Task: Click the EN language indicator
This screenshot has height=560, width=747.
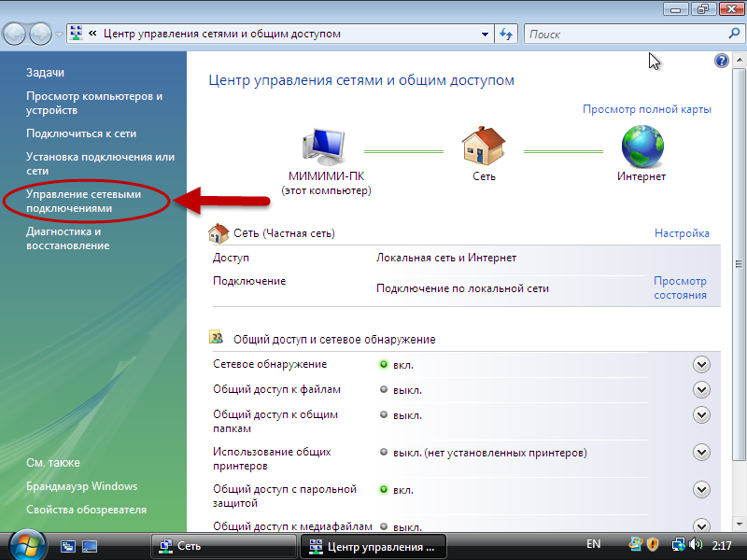Action: (x=593, y=544)
